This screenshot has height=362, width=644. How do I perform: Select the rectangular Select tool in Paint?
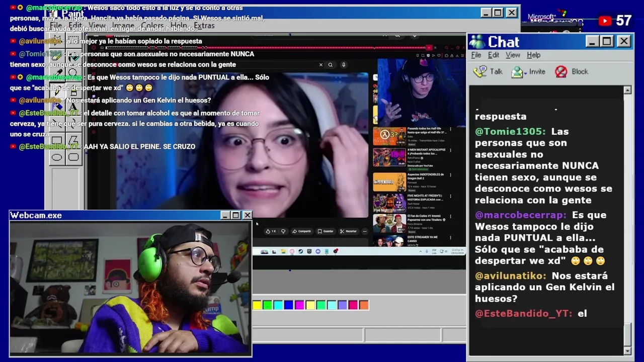pos(73,40)
